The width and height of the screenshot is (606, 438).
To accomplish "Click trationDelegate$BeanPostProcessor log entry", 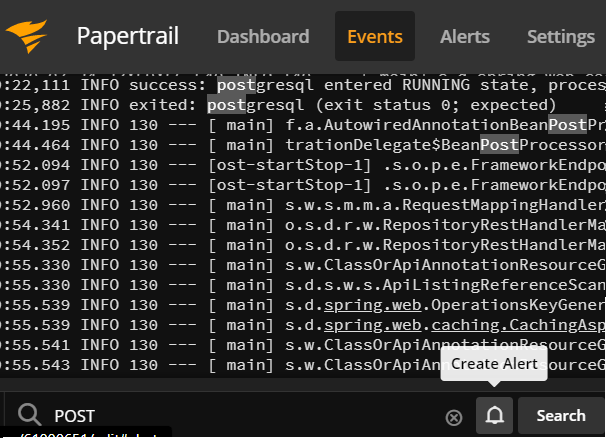I will click(303, 145).
